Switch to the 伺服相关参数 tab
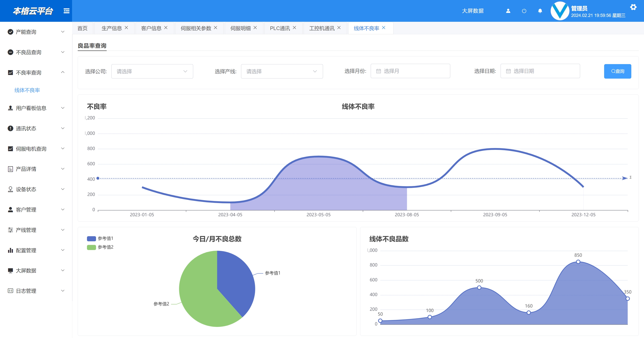Screen dimensions: 644x338 [x=196, y=28]
